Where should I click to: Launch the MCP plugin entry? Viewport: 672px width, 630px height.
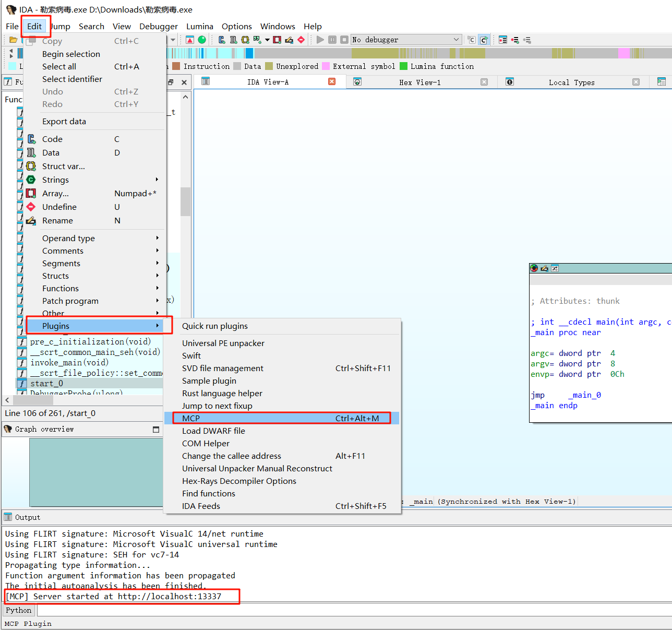click(x=282, y=418)
